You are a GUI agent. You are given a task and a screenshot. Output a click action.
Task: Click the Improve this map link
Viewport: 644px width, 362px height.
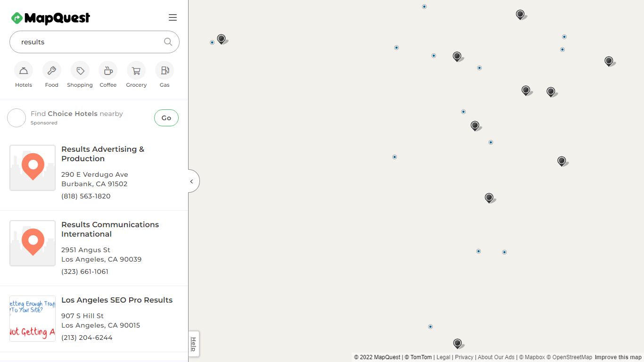point(618,357)
